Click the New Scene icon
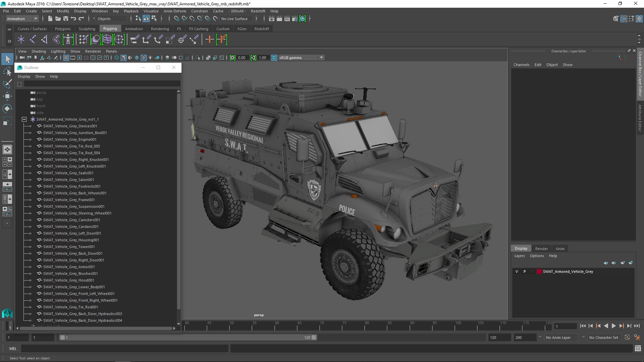Viewport: 644px width, 362px height. pyautogui.click(x=50, y=19)
